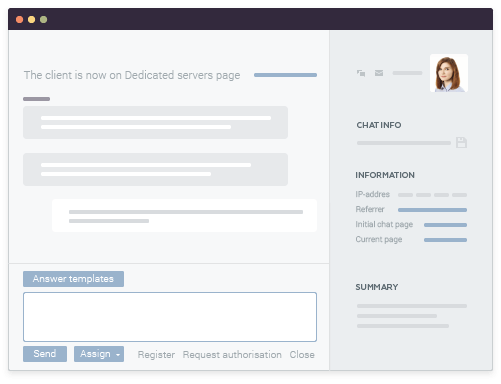Click the envelope email icon
Image resolution: width=501 pixels, height=384 pixels.
coord(379,73)
